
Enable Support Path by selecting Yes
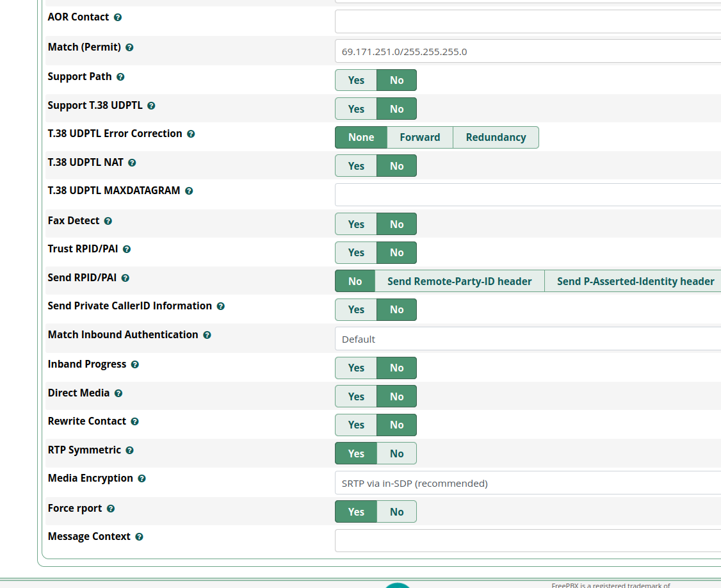pyautogui.click(x=356, y=80)
